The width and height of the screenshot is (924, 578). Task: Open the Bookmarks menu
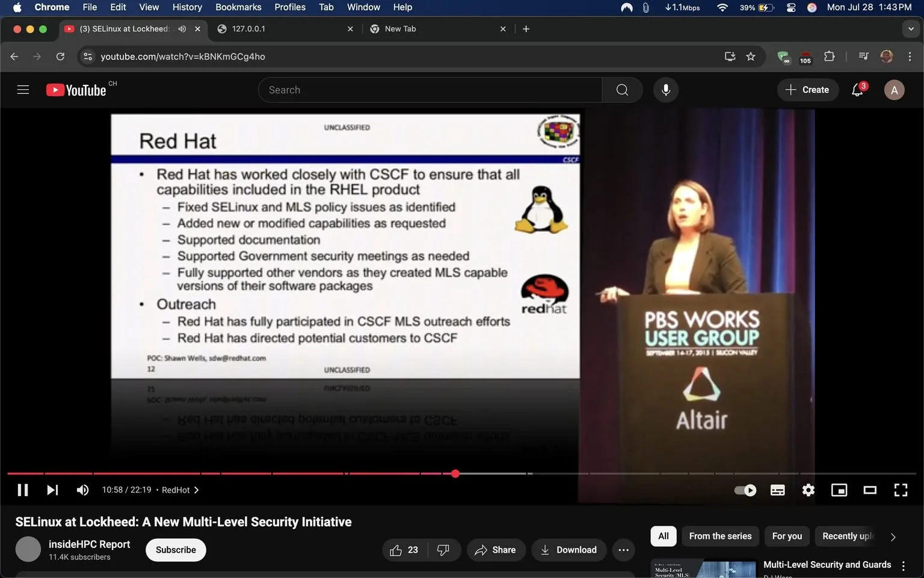(238, 7)
